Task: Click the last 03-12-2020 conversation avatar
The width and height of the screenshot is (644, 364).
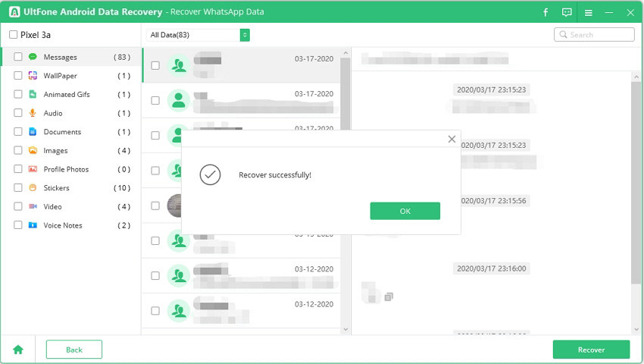Action: [x=179, y=310]
